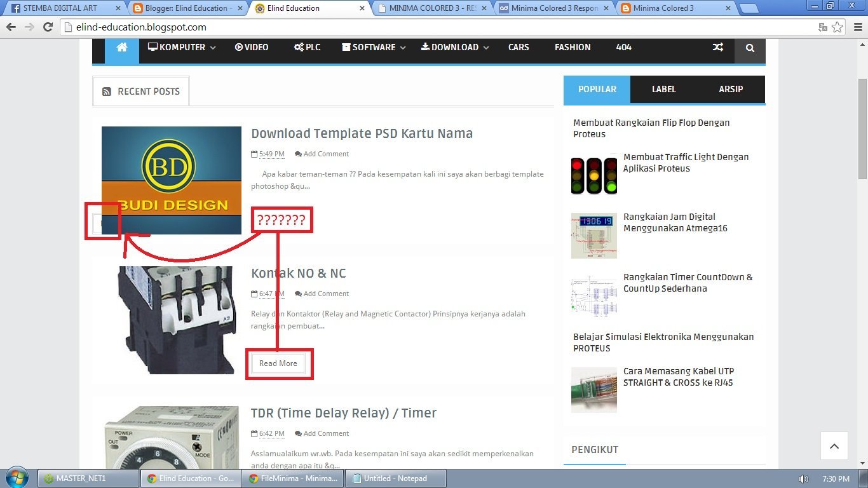Click the back-to-top arrow button

tap(834, 447)
